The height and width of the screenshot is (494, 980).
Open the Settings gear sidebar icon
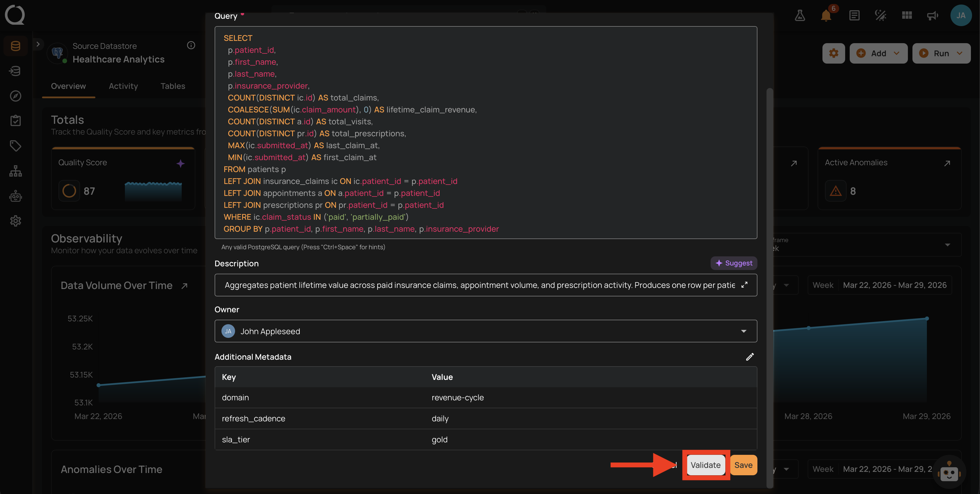(x=16, y=221)
